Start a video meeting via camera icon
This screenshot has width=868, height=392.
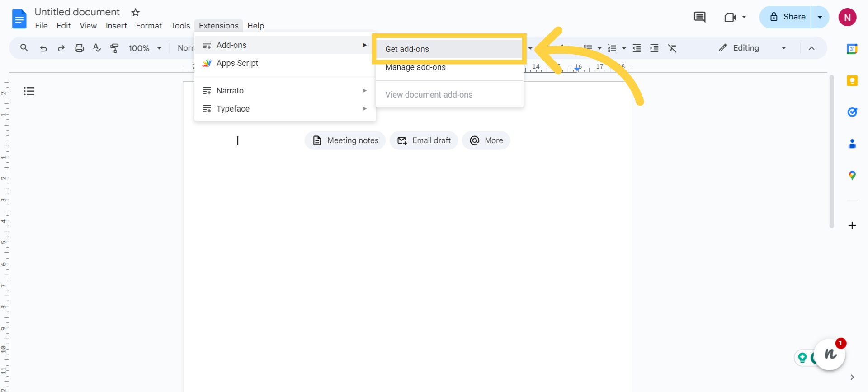point(730,17)
